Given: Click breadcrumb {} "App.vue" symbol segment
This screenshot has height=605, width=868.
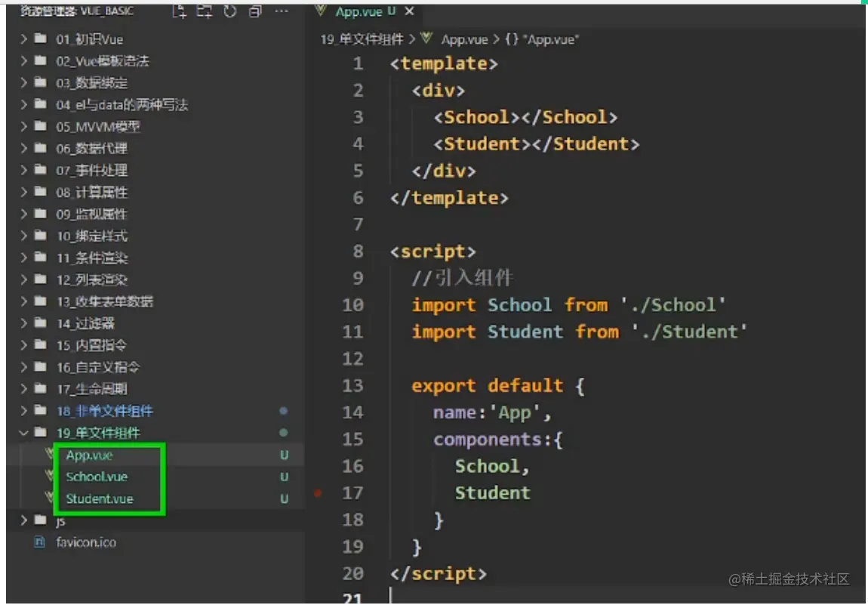Looking at the screenshot, I should 541,39.
